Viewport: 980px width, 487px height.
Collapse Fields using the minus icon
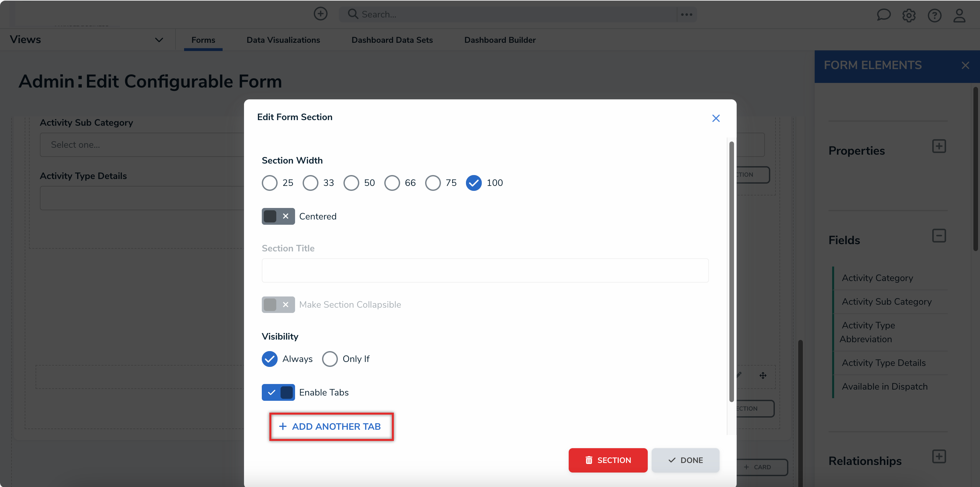pos(939,236)
